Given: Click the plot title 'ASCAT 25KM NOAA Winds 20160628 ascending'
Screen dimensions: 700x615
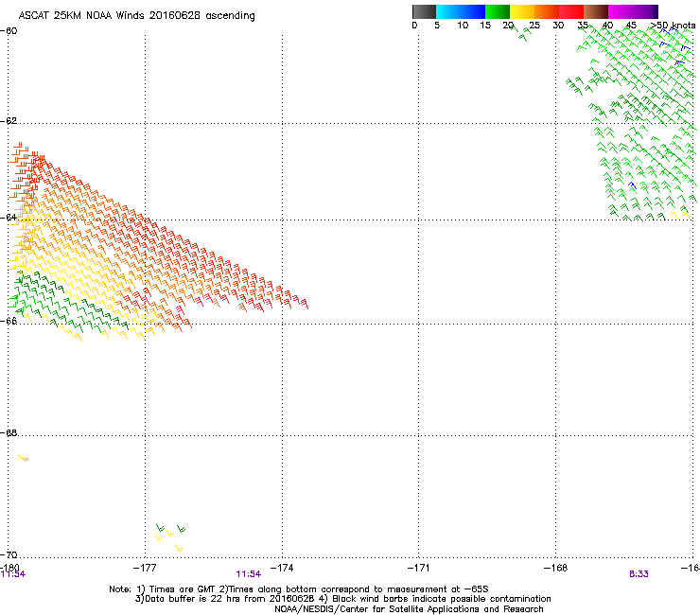Looking at the screenshot, I should (136, 16).
